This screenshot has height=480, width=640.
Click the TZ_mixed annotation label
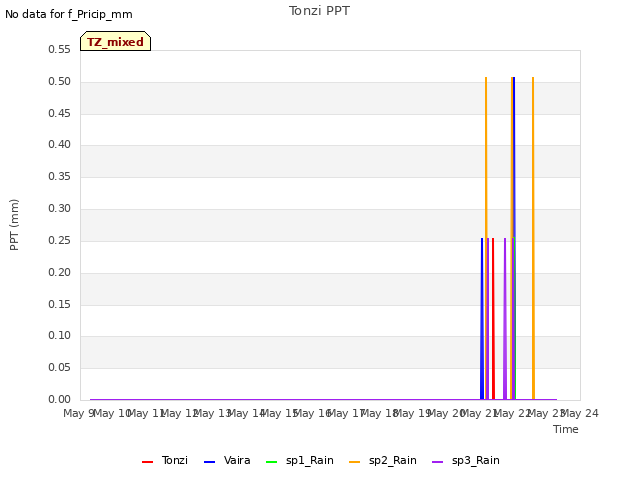pyautogui.click(x=116, y=41)
